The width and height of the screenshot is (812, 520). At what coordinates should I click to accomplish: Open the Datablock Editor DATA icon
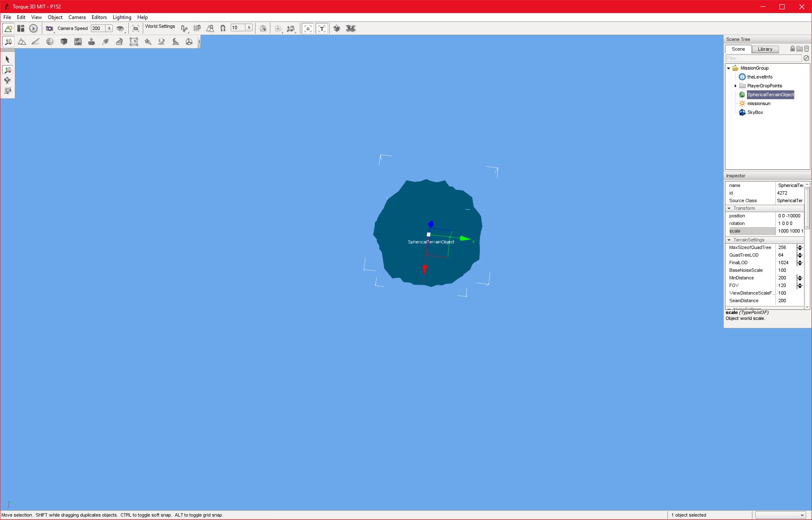(78, 41)
